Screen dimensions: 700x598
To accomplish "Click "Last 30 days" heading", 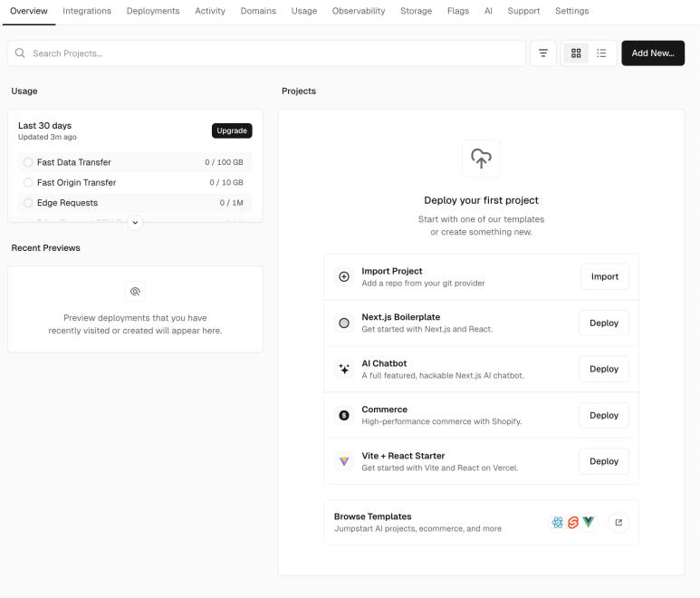I will click(44, 126).
